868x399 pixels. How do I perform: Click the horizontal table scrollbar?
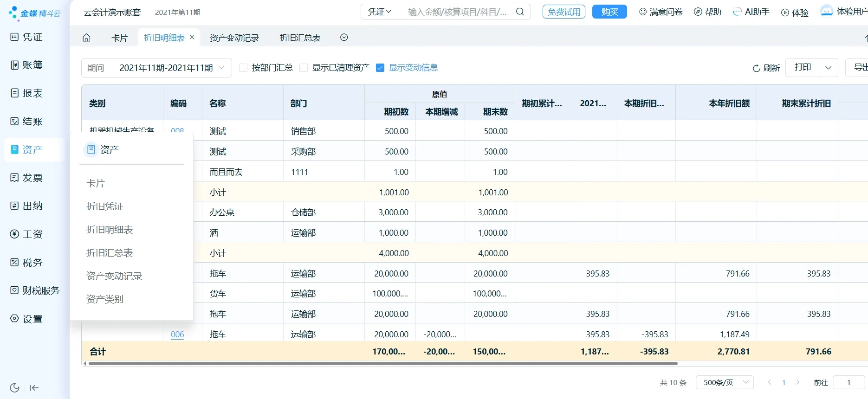coord(383,364)
